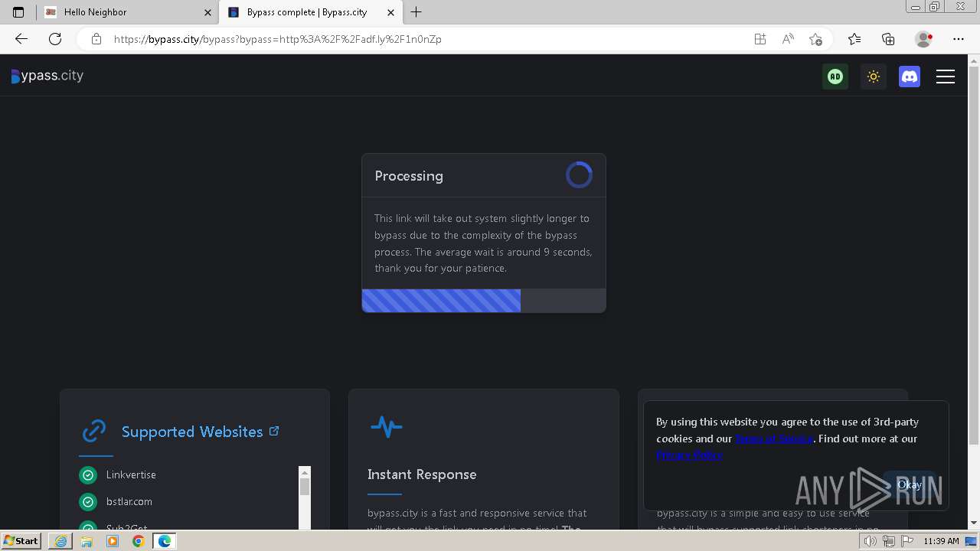Viewport: 980px width, 551px height.
Task: Open File Explorer folder on taskbar
Action: pos(87,541)
